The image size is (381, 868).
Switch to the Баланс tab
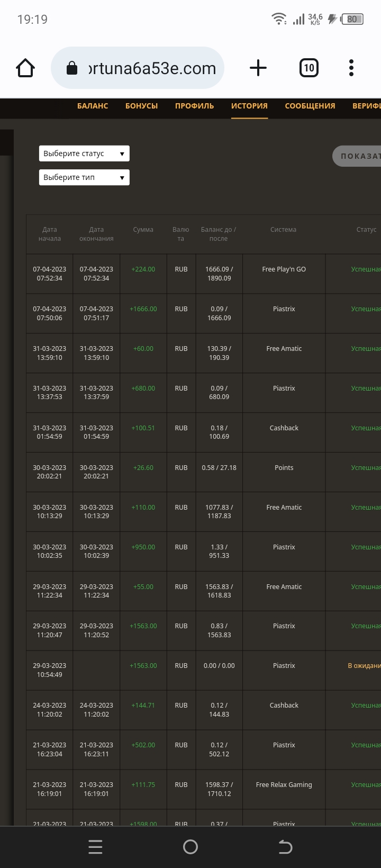coord(93,106)
